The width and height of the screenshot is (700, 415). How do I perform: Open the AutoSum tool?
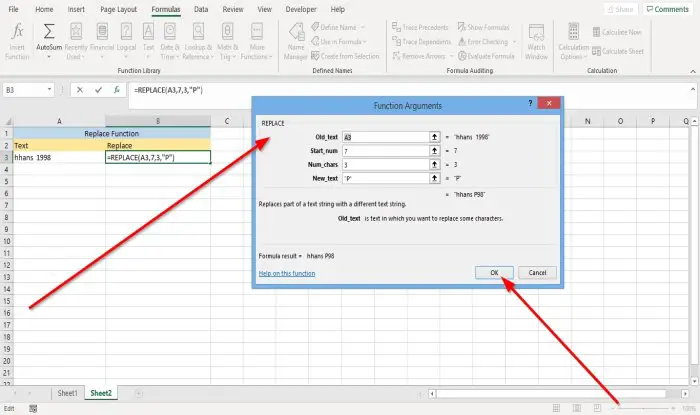pyautogui.click(x=49, y=41)
